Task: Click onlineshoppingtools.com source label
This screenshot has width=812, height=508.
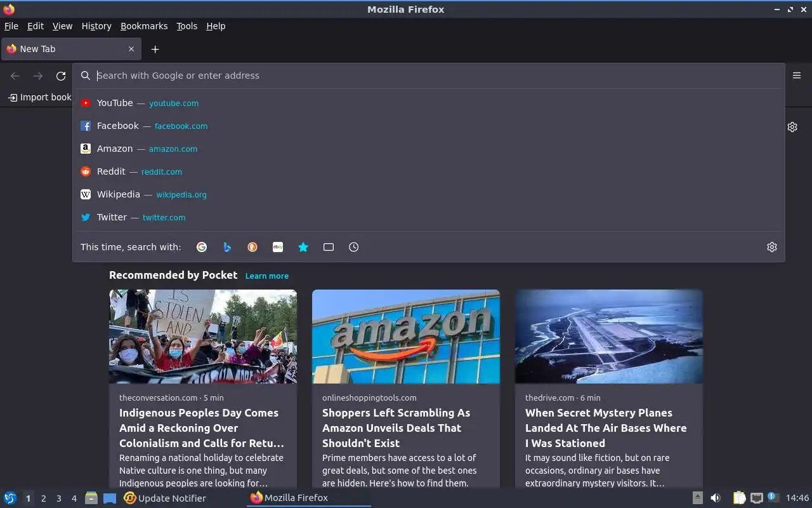Action: (x=369, y=398)
